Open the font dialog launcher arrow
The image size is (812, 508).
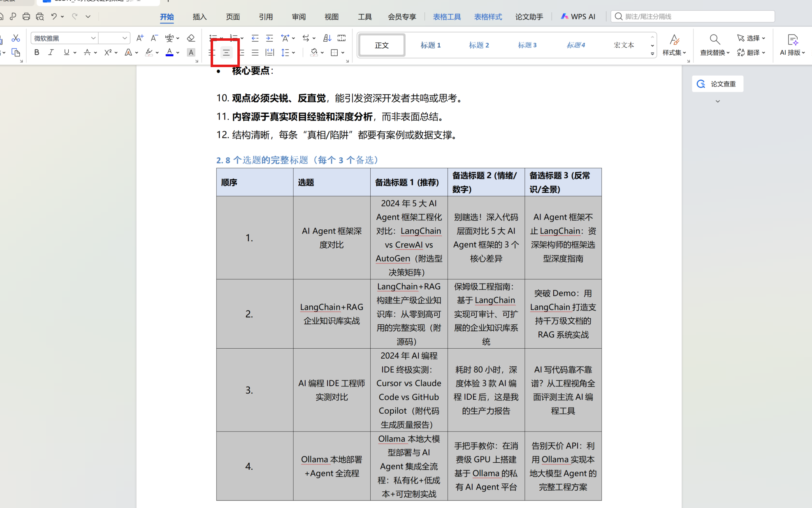197,61
